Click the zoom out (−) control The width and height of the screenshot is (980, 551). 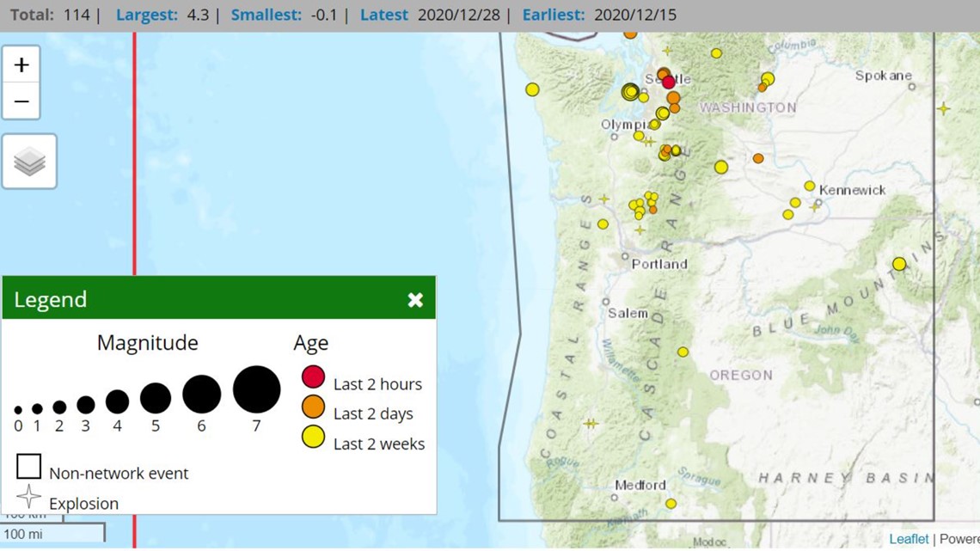coord(21,100)
